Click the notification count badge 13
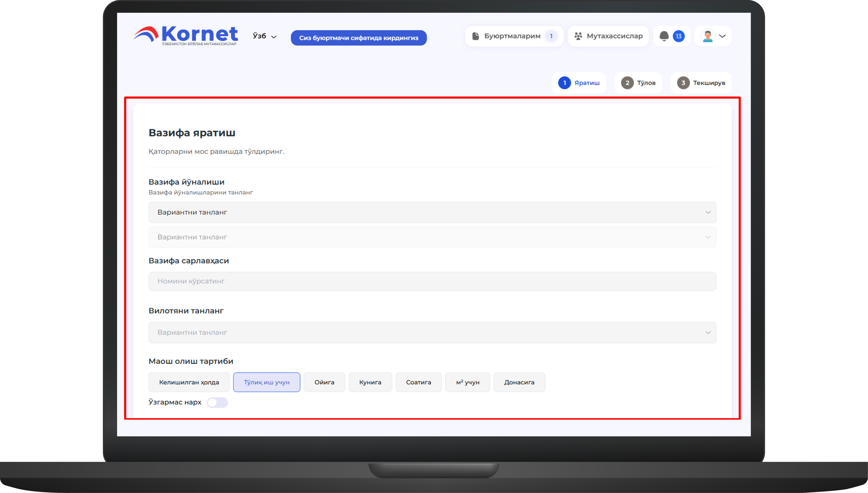The image size is (868, 493). [x=678, y=36]
